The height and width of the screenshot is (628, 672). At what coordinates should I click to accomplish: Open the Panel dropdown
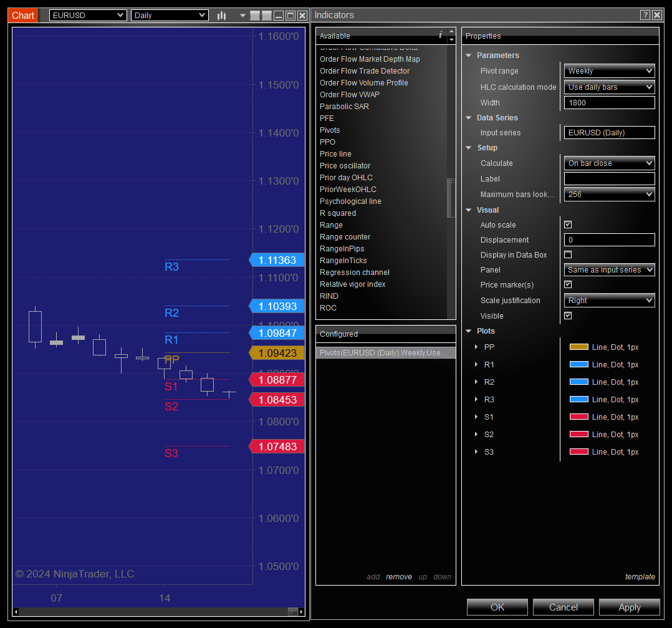pos(610,269)
